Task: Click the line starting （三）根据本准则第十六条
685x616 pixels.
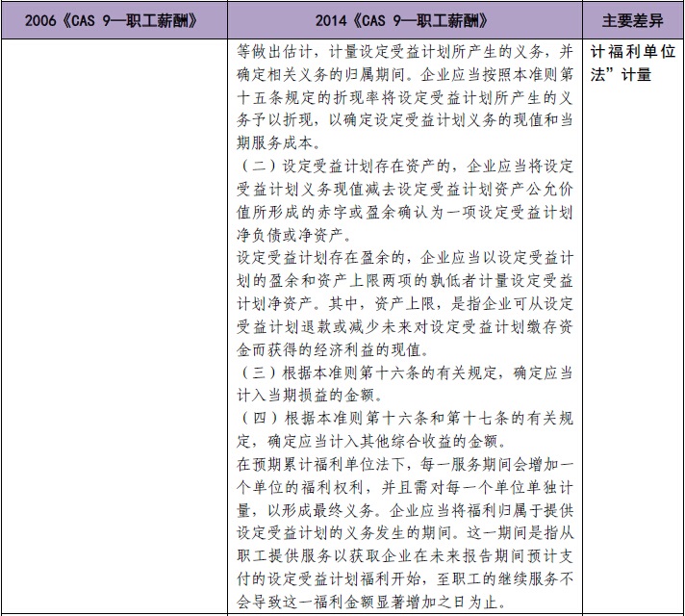Action: pos(404,372)
